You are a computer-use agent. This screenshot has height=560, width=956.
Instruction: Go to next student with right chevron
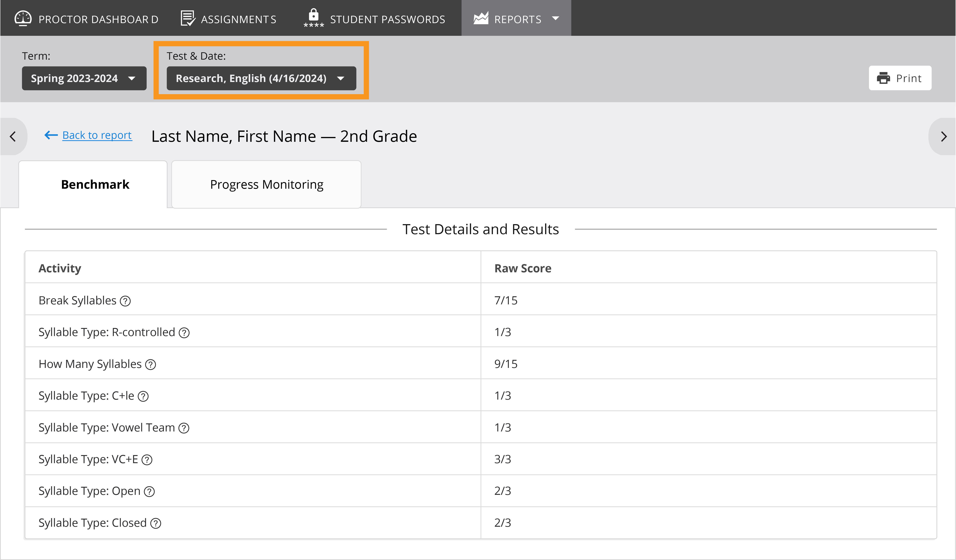(944, 136)
